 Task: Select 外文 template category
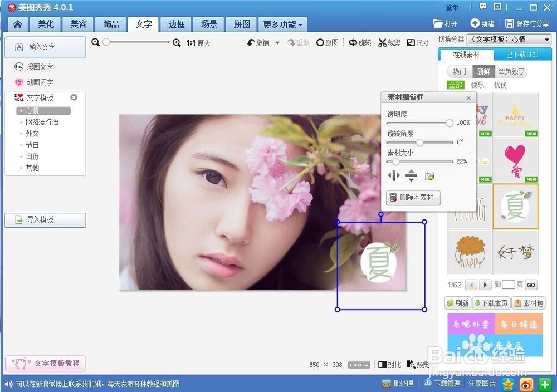32,134
